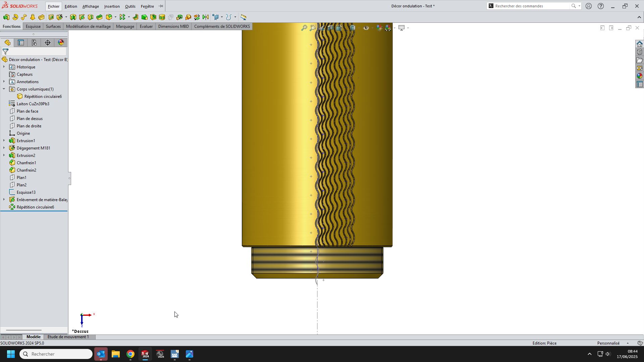Click the Instant3D ruler icon
644x362 pixels.
coord(244,17)
